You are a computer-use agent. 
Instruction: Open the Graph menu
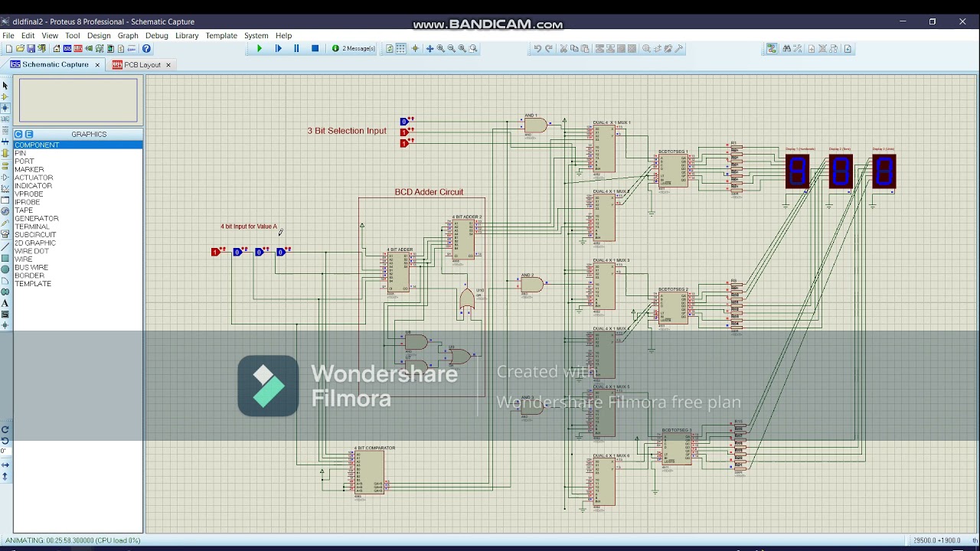[x=128, y=35]
